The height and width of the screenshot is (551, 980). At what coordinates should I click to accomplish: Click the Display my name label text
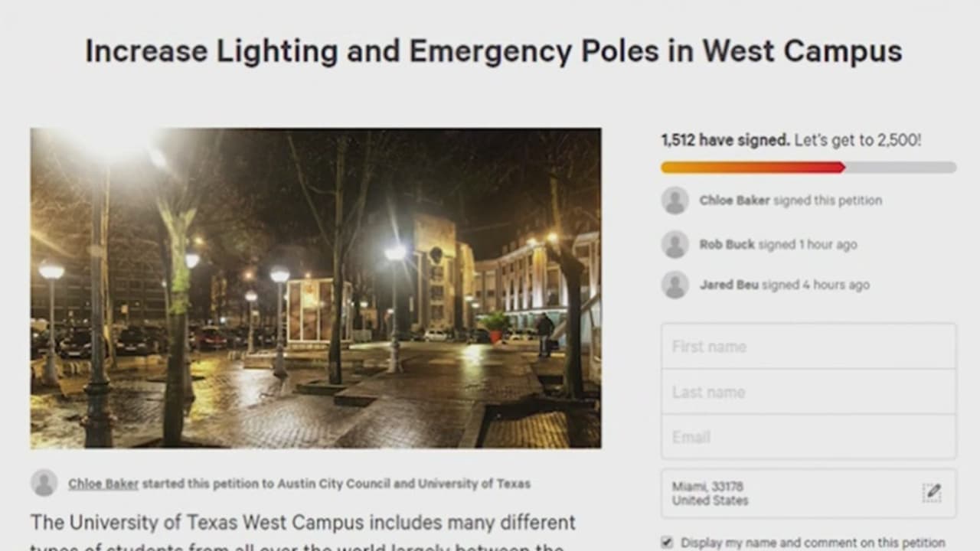click(812, 543)
